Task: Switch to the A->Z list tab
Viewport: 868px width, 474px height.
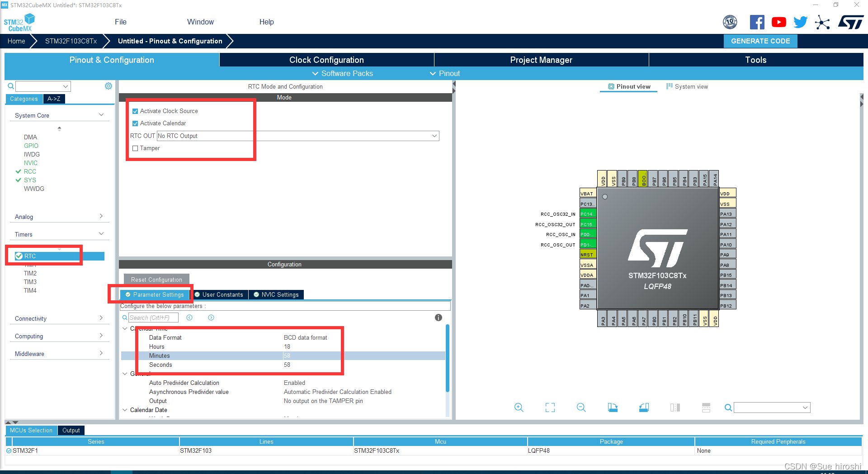Action: 54,99
